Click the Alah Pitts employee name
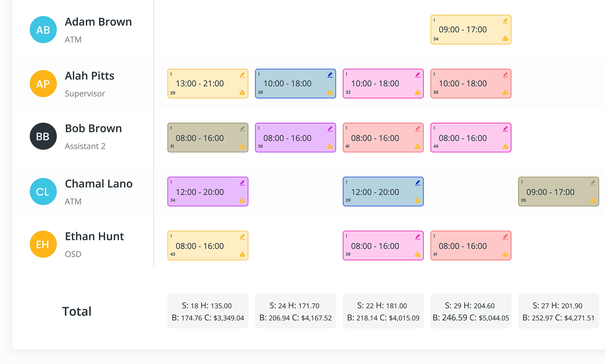Screen dimensions: 605x364 (x=90, y=76)
